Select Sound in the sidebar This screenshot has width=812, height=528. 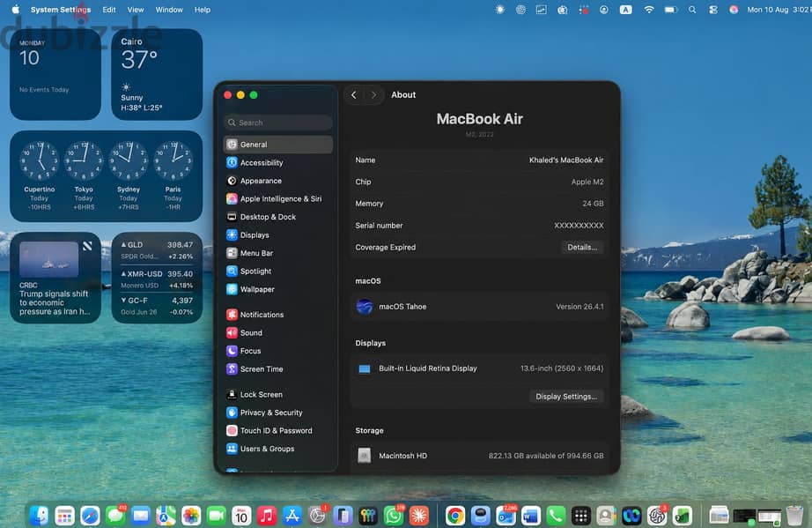[278, 332]
